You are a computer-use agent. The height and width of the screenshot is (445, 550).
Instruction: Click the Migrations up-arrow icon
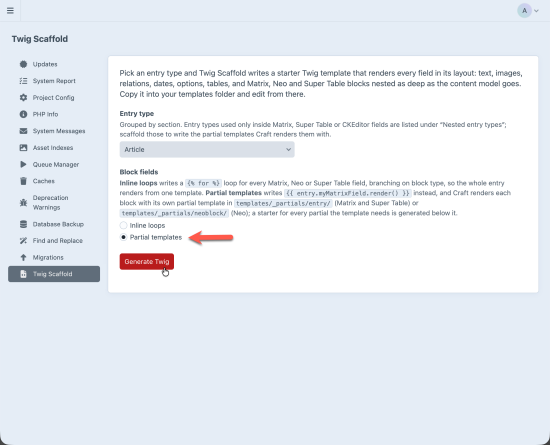[x=24, y=257]
